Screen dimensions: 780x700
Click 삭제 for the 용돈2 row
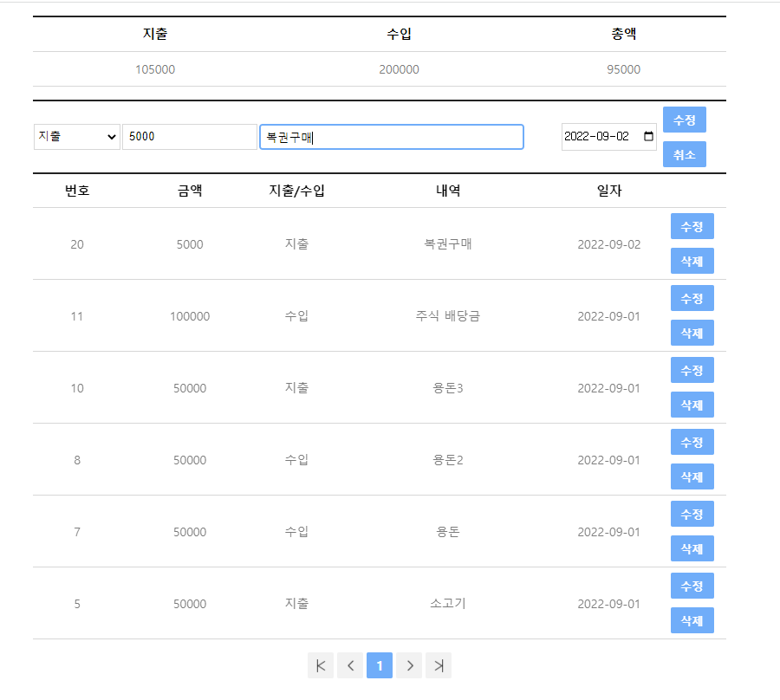pyautogui.click(x=692, y=476)
